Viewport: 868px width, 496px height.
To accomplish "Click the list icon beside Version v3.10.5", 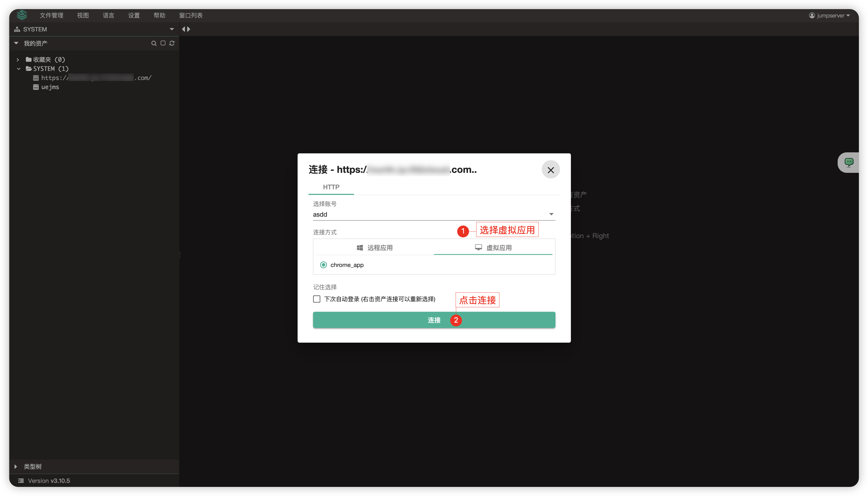I will pyautogui.click(x=21, y=481).
